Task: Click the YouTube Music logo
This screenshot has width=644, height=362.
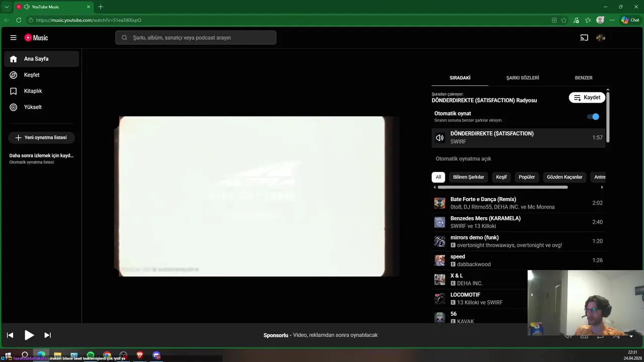Action: coord(36,38)
